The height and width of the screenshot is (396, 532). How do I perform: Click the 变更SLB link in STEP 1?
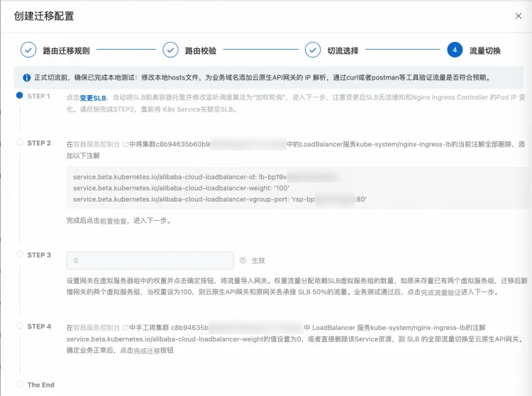tap(93, 98)
